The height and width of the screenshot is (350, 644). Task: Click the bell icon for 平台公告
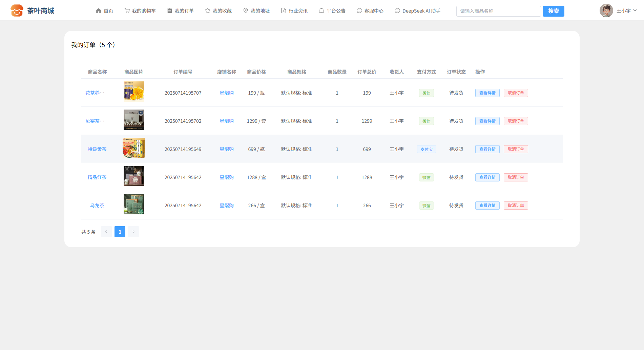(x=321, y=11)
